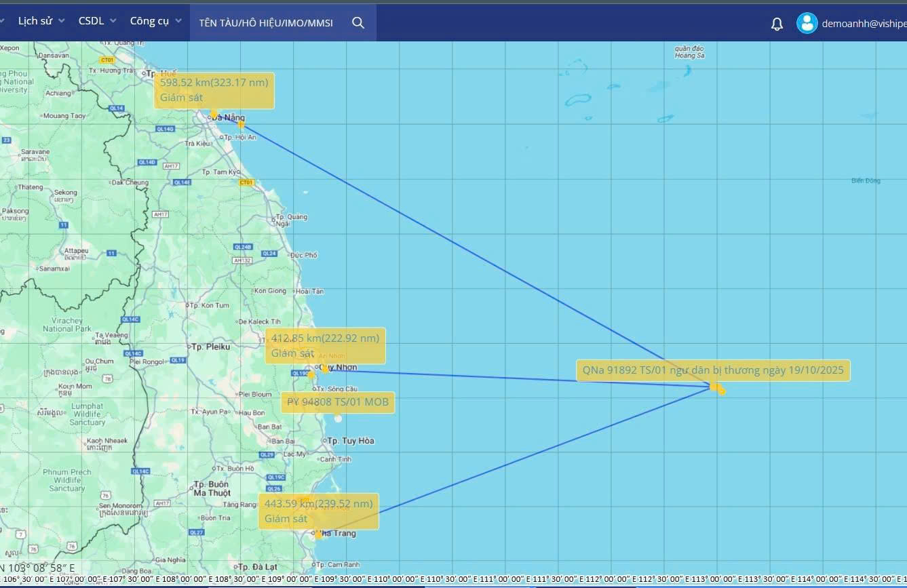This screenshot has width=907, height=588.
Task: Open the demoanhh account menu
Action: tap(864, 23)
